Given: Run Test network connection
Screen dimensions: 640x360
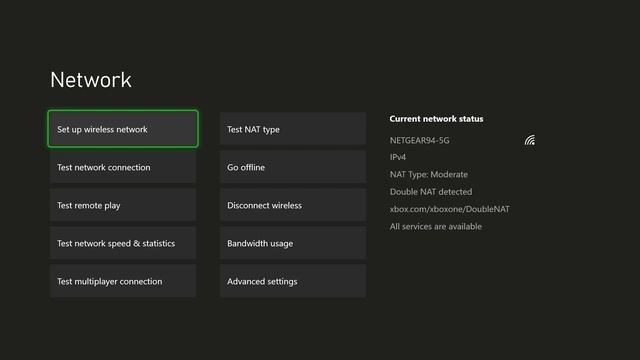Looking at the screenshot, I should 123,167.
